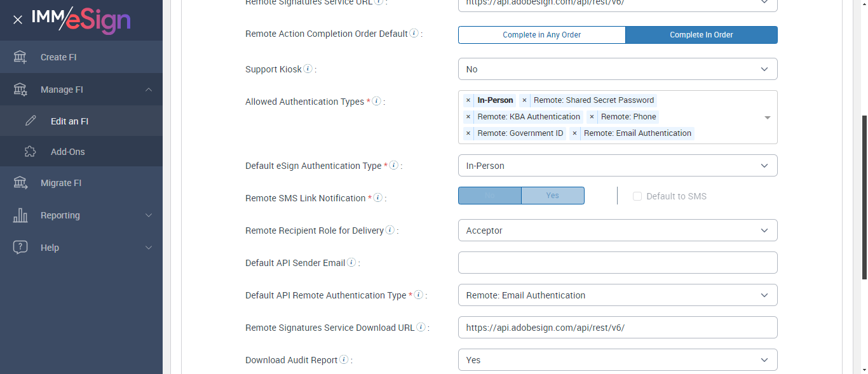
Task: Click the Help question mark icon
Action: [x=20, y=248]
